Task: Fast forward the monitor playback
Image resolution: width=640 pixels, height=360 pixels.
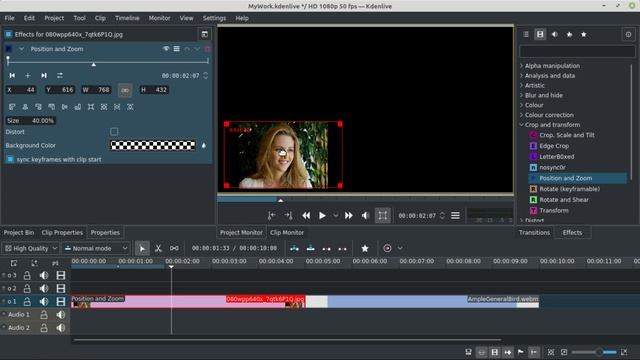Action: click(349, 216)
